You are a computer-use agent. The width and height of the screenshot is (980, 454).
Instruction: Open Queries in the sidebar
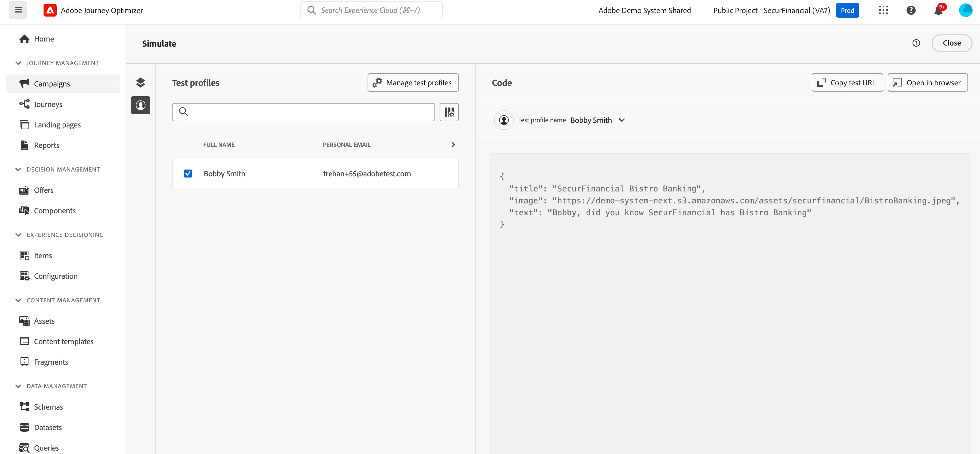point(46,447)
